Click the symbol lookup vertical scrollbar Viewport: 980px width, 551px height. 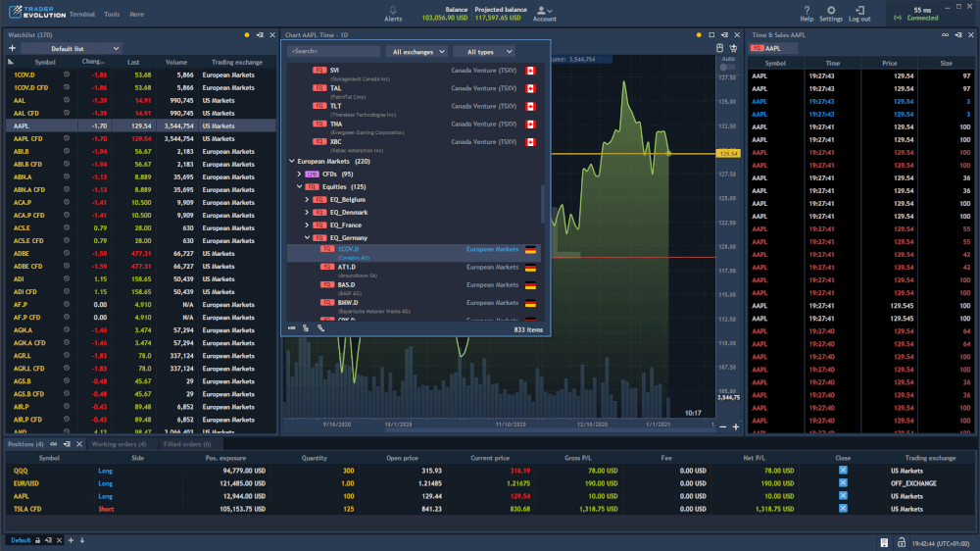(543, 204)
